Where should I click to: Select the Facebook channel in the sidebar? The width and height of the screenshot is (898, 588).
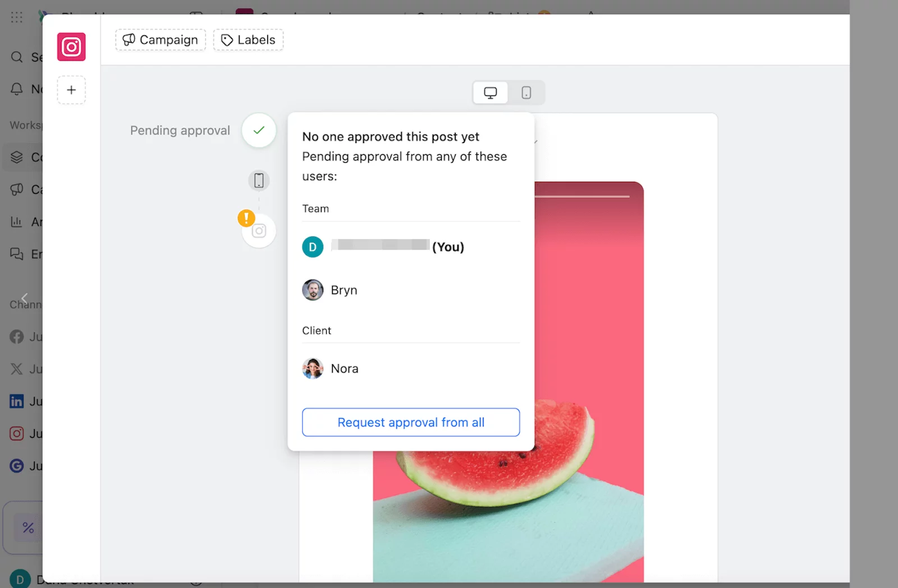(16, 336)
